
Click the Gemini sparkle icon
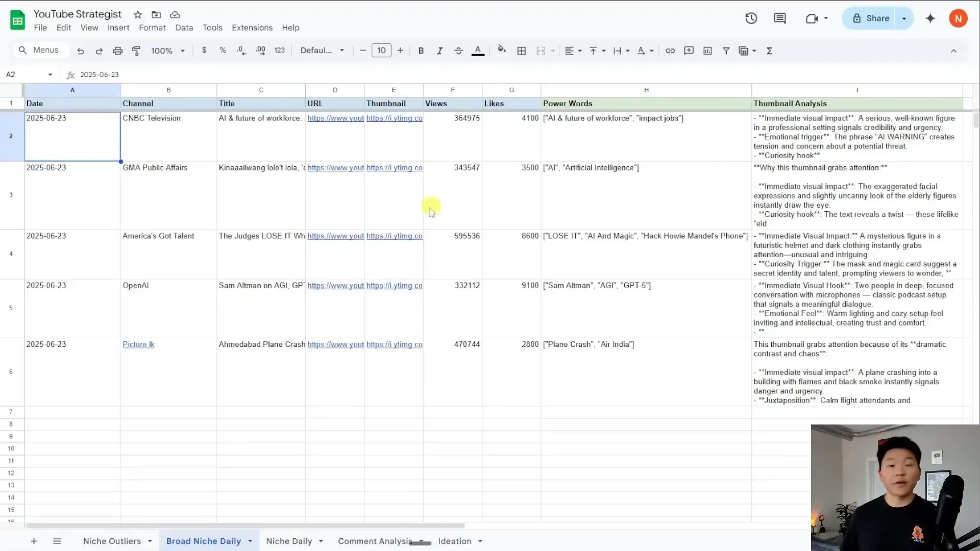(x=930, y=18)
